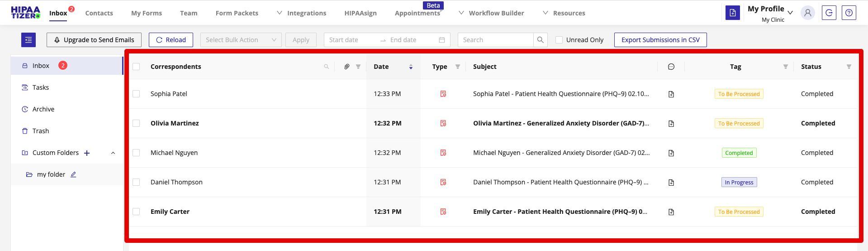Open the Select Bulk Action dropdown
Screen dimensions: 868x251
coord(241,40)
